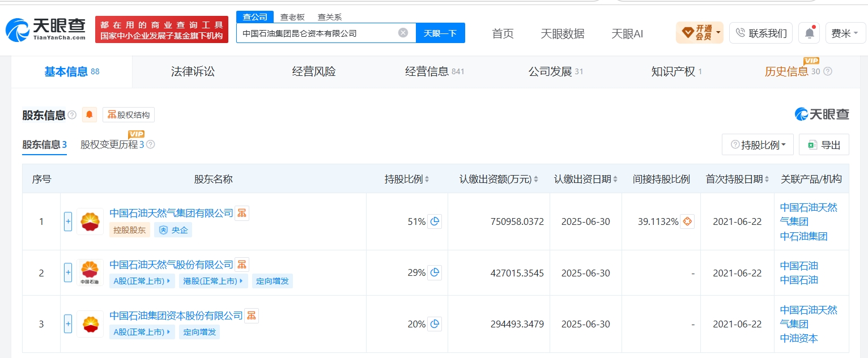Viewport: 868px width, 358px height.
Task: Open the pie chart icon for the 20% stake
Action: pos(435,324)
